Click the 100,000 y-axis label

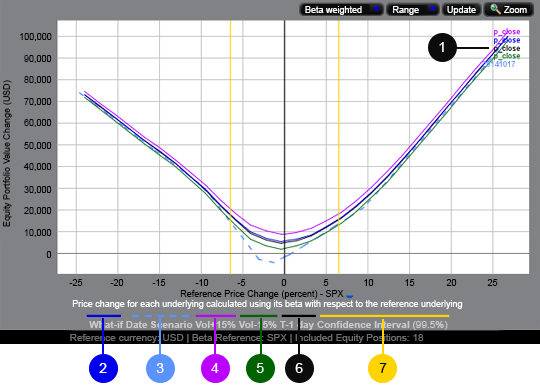tap(35, 37)
